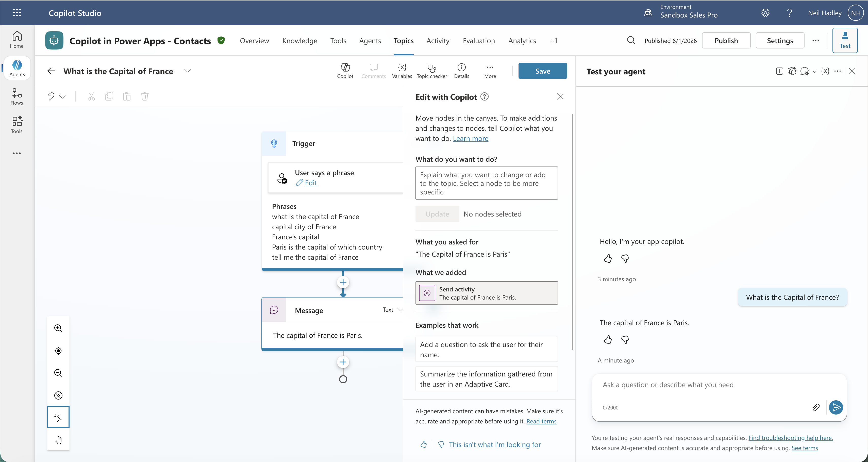Edit the trigger phrases link
The height and width of the screenshot is (462, 868).
pyautogui.click(x=311, y=183)
